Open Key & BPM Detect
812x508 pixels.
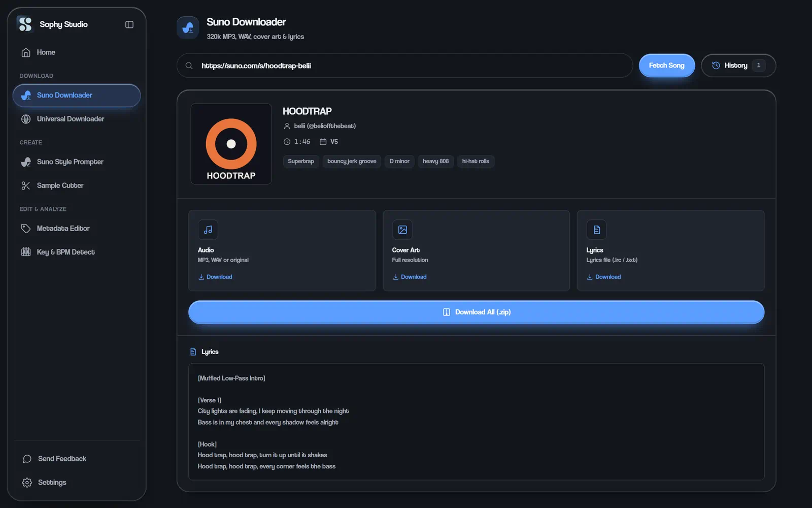(77, 252)
